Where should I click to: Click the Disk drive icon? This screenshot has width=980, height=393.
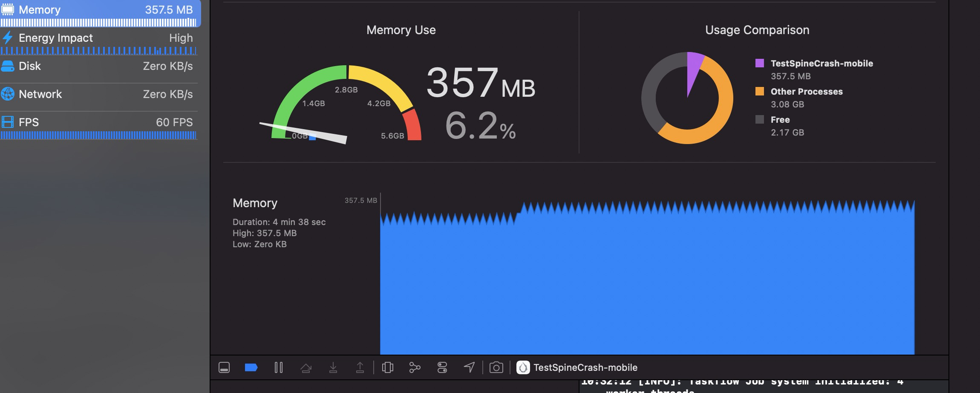pyautogui.click(x=8, y=66)
